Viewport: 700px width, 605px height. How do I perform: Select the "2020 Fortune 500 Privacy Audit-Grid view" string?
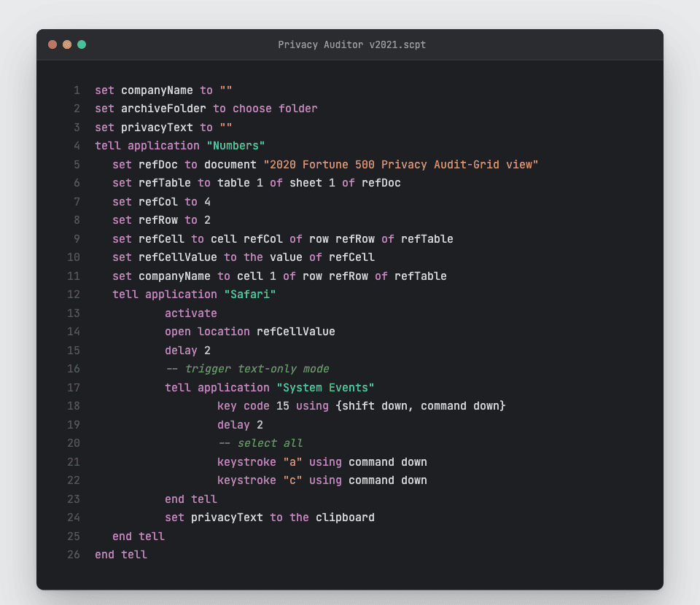pyautogui.click(x=401, y=165)
